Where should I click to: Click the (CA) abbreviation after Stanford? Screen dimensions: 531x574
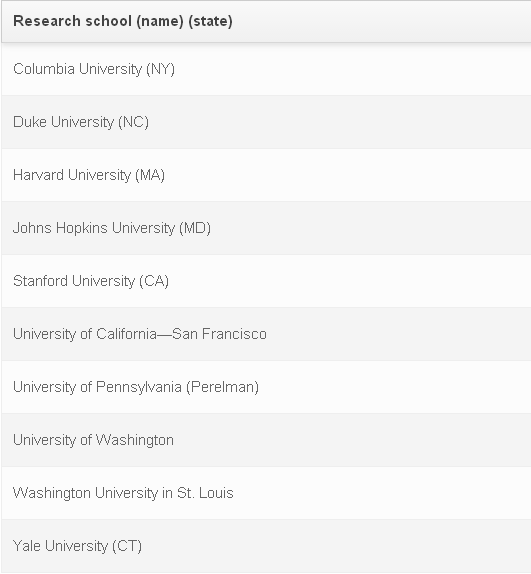coord(154,282)
